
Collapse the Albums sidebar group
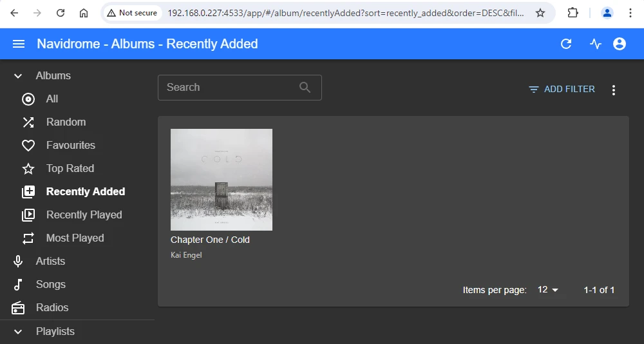pyautogui.click(x=18, y=76)
